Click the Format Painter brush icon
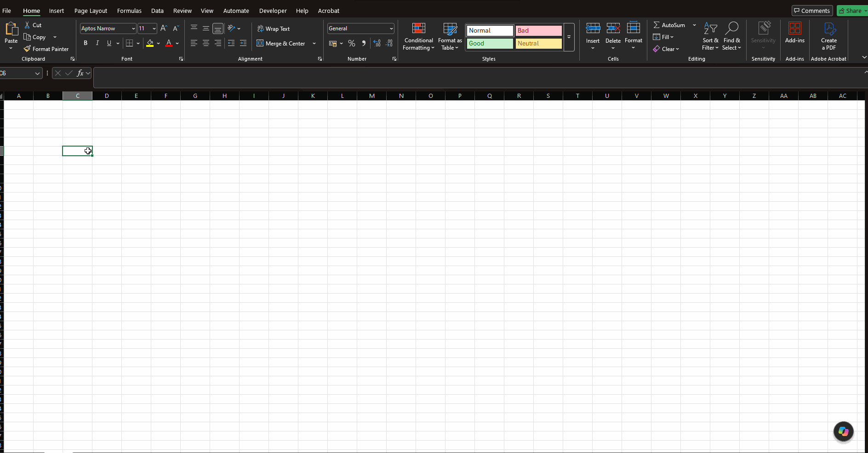868x453 pixels. tap(28, 49)
